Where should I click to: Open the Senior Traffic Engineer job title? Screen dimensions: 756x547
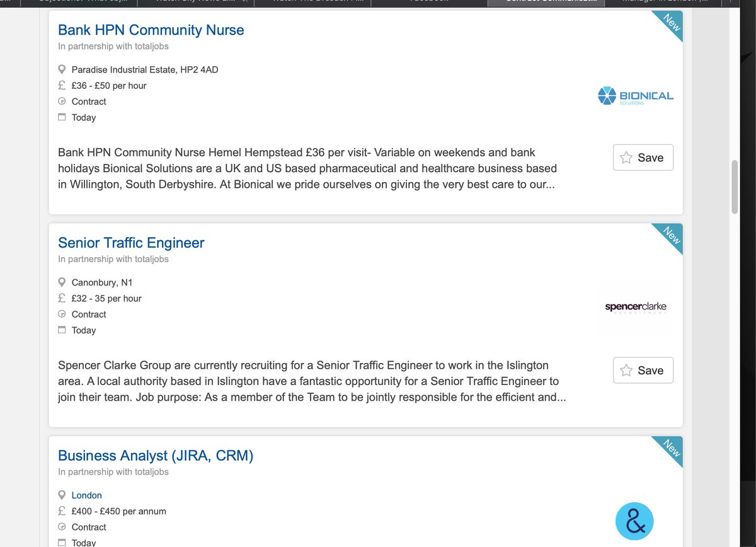coord(131,243)
